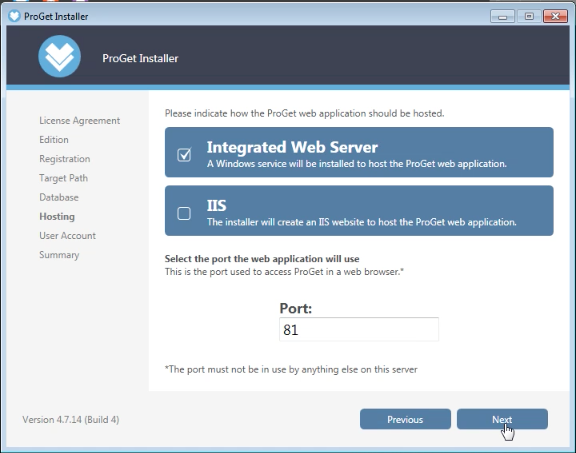The image size is (576, 453).
Task: Open the User Account step
Action: pyautogui.click(x=68, y=236)
